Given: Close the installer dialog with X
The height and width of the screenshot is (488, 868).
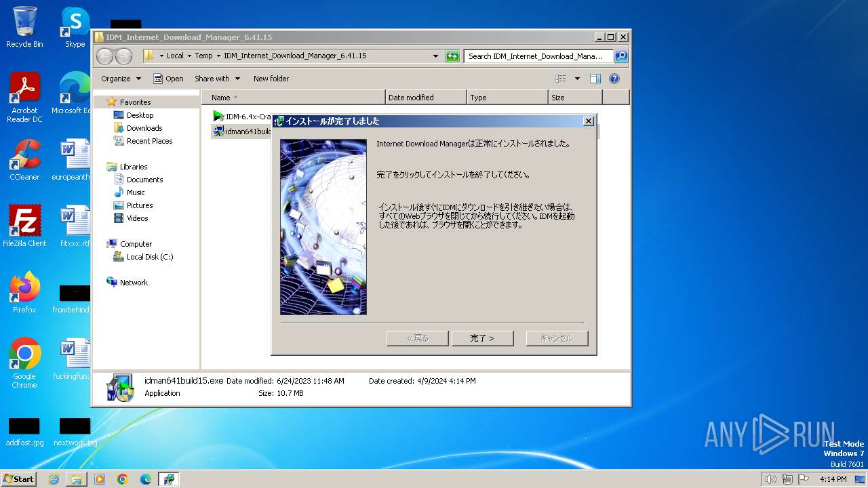Looking at the screenshot, I should point(589,121).
